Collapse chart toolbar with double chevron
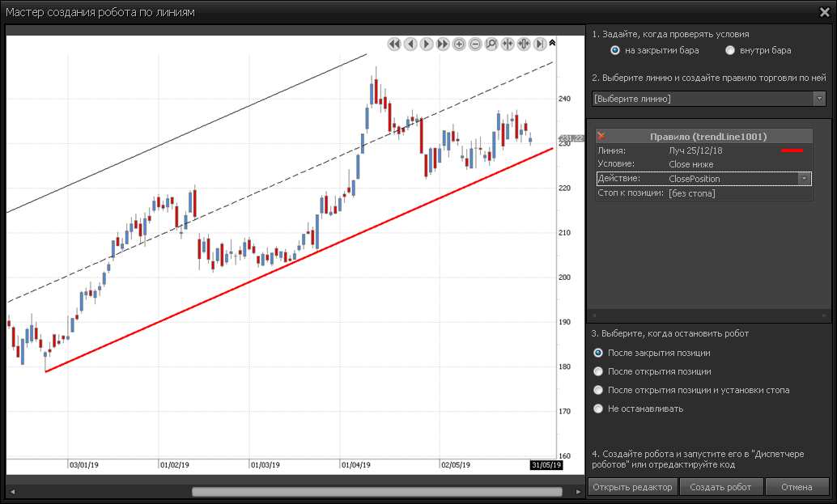The image size is (837, 504). coord(552,43)
